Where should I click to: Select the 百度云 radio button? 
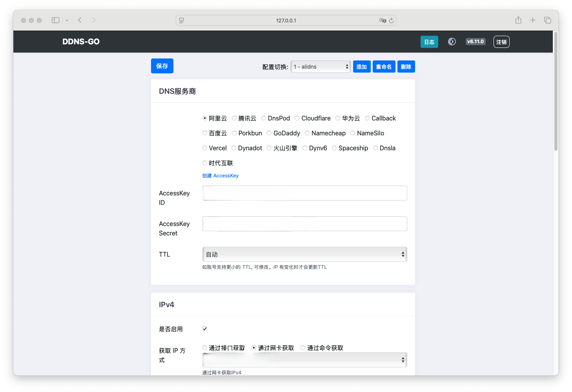[205, 133]
